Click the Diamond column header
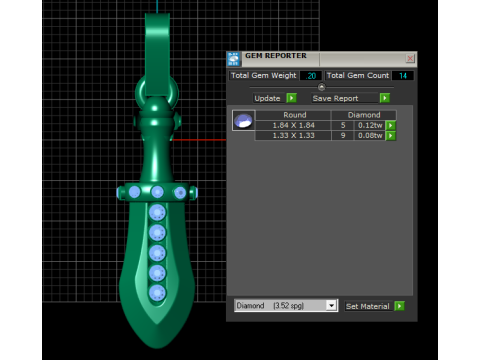The height and width of the screenshot is (360, 480). pos(364,115)
